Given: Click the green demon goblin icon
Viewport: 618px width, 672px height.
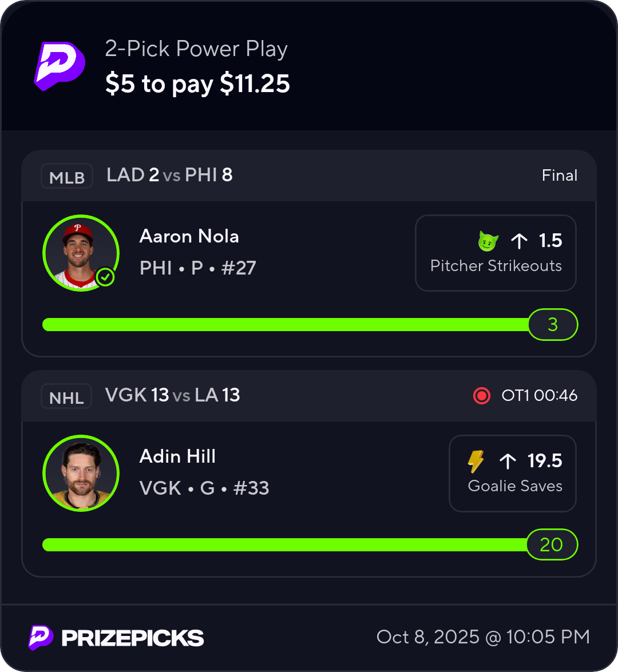Looking at the screenshot, I should pos(488,242).
